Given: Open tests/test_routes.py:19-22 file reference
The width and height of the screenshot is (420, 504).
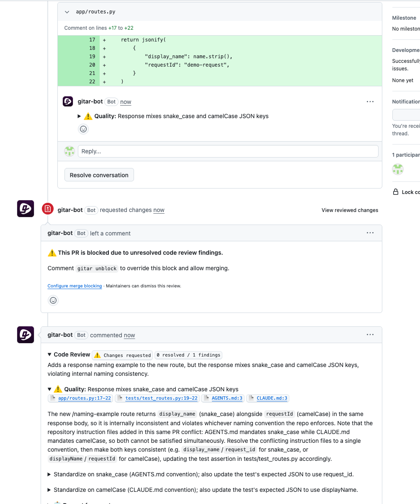Looking at the screenshot, I should click(x=157, y=398).
